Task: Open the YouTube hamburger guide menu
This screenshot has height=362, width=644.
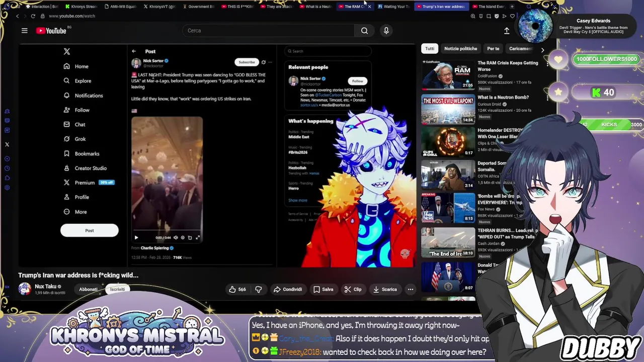Action: (24, 31)
